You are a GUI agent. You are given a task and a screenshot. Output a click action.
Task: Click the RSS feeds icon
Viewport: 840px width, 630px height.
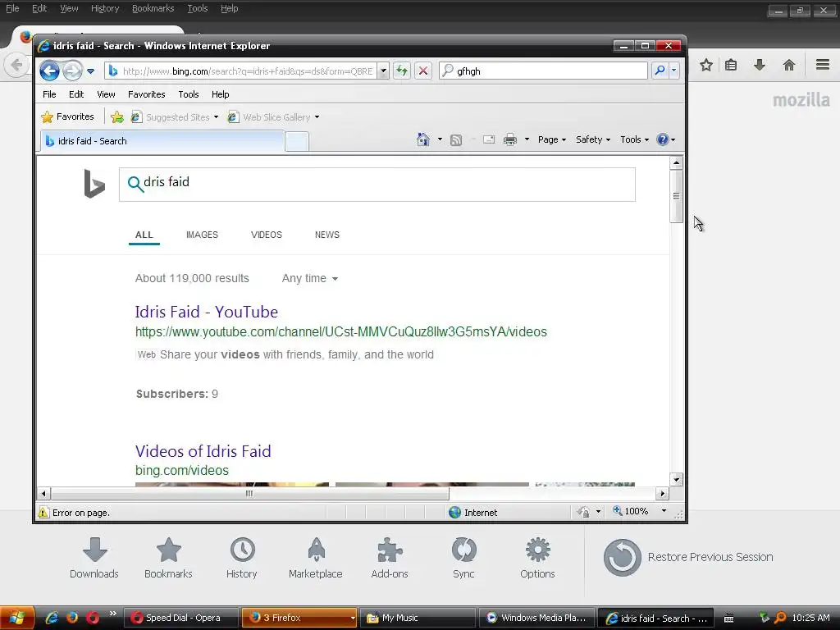456,140
